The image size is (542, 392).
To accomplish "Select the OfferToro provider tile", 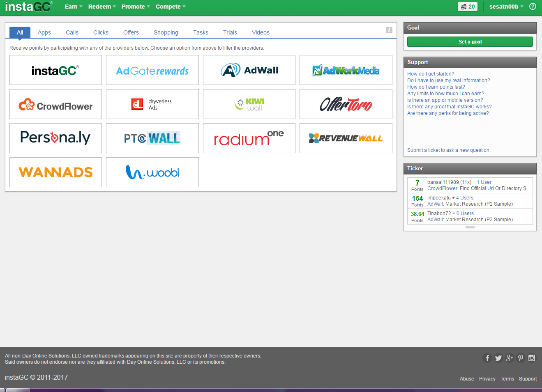I will coord(346,104).
